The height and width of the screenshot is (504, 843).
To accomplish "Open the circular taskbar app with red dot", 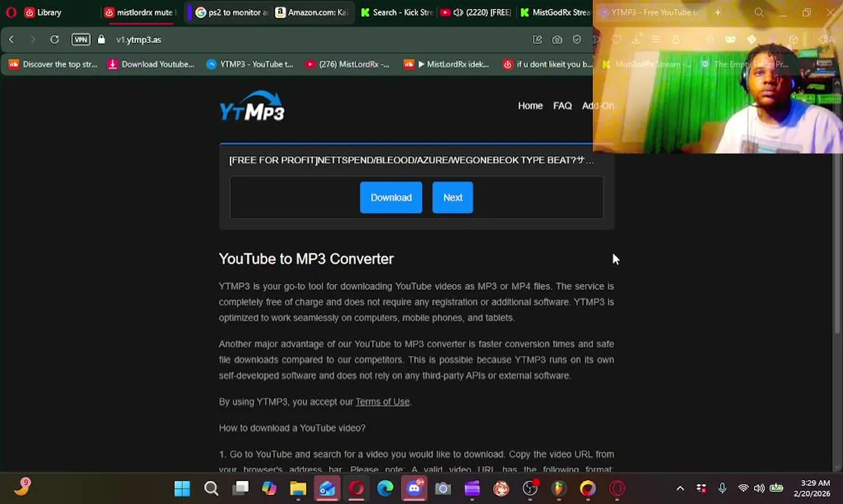I will (530, 489).
